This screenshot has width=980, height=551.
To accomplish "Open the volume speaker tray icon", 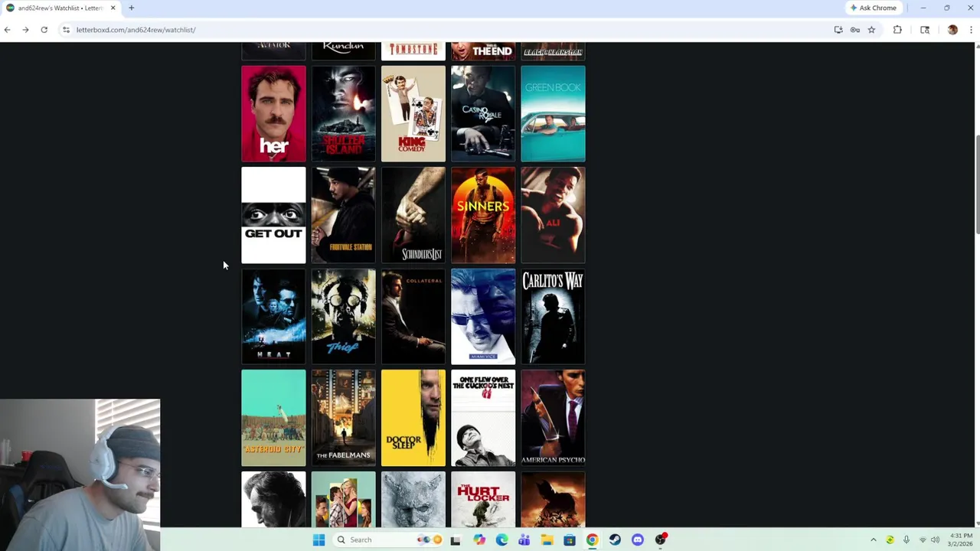I will 935,540.
